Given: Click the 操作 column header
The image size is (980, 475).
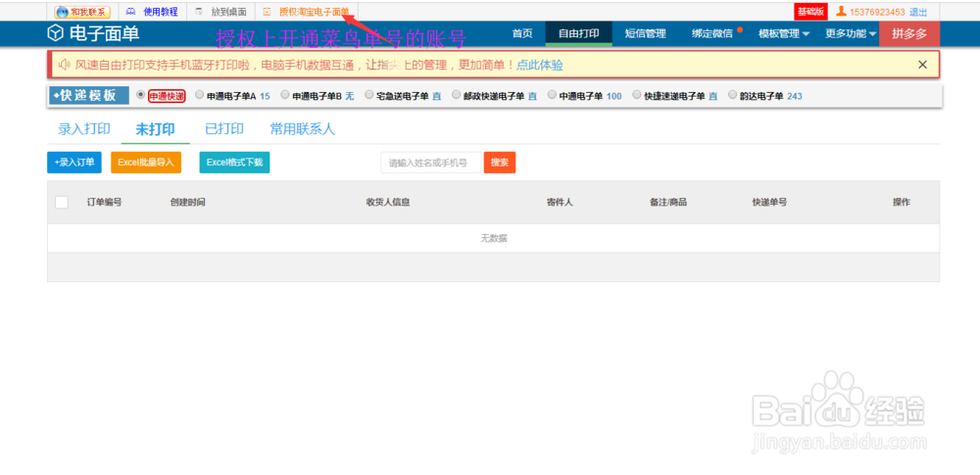Looking at the screenshot, I should pyautogui.click(x=902, y=202).
